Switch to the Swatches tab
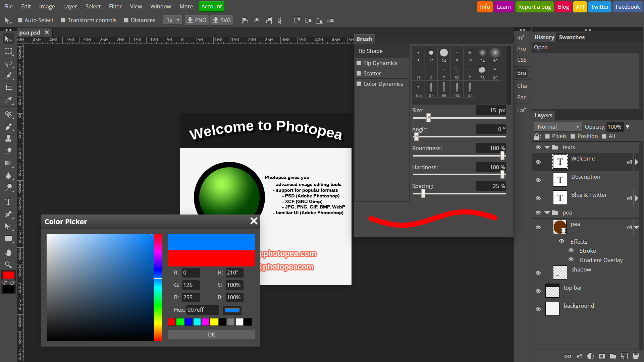Screen dimensions: 644x362 point(572,37)
